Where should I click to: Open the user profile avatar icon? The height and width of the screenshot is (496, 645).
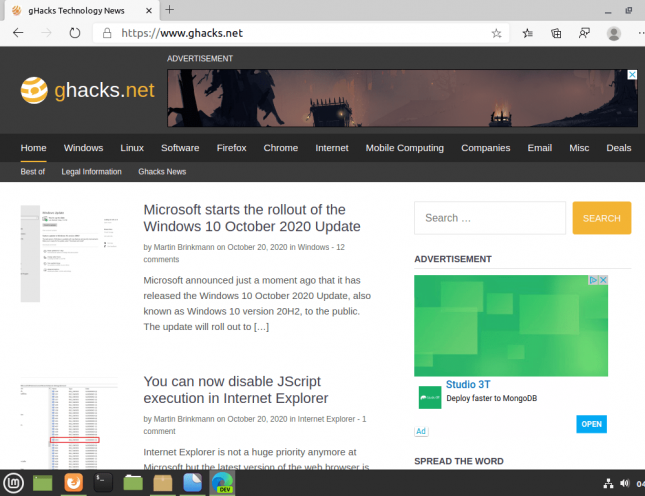point(614,33)
